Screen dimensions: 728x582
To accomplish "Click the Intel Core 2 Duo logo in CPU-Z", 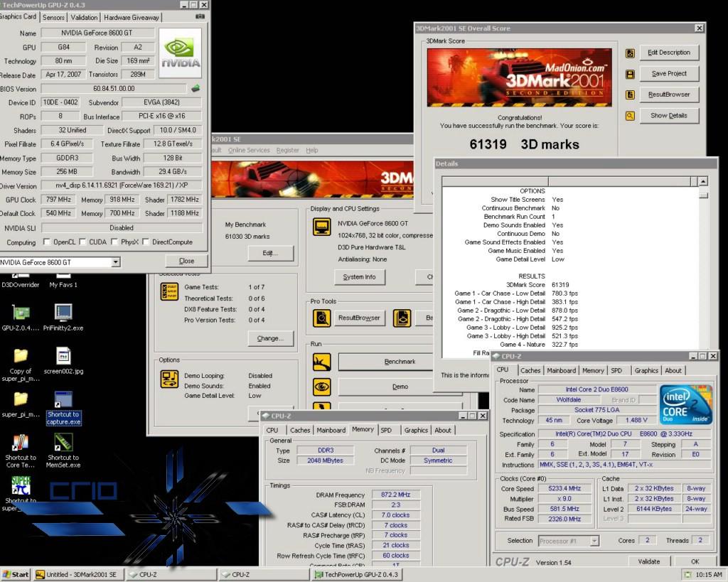I will 686,404.
